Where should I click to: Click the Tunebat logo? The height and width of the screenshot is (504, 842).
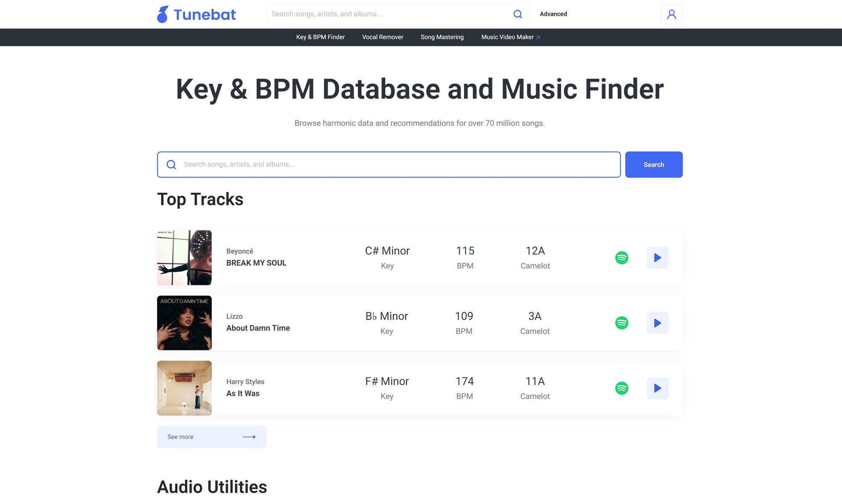point(196,14)
